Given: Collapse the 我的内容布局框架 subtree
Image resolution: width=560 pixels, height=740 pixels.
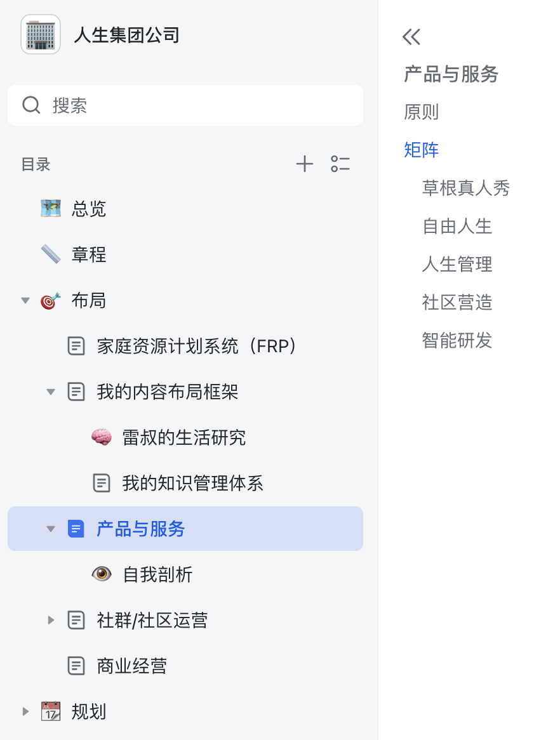Looking at the screenshot, I should click(x=51, y=392).
